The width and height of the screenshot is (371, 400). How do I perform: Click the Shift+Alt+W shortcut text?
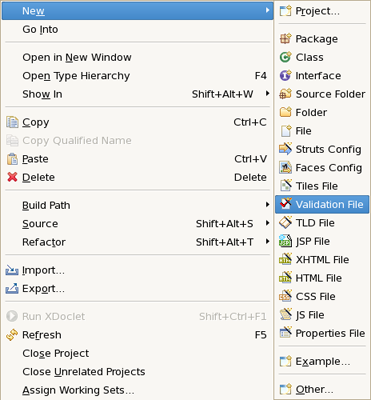click(x=222, y=94)
